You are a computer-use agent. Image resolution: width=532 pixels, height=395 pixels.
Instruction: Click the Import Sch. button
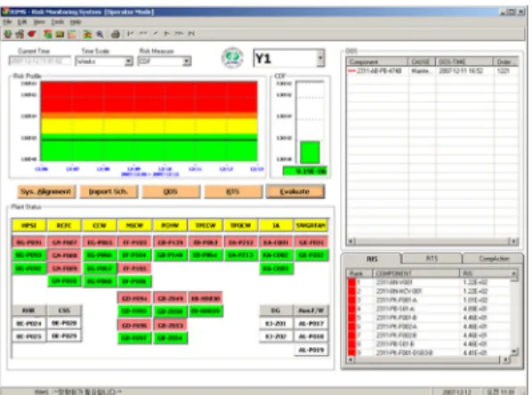tap(109, 192)
